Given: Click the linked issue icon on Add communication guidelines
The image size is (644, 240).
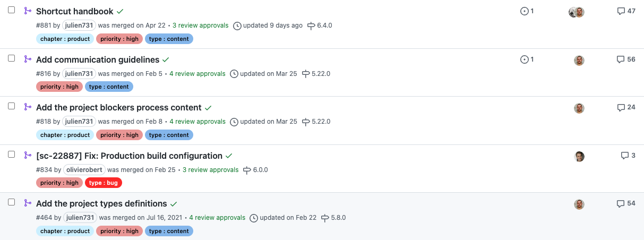Looking at the screenshot, I should [x=525, y=59].
